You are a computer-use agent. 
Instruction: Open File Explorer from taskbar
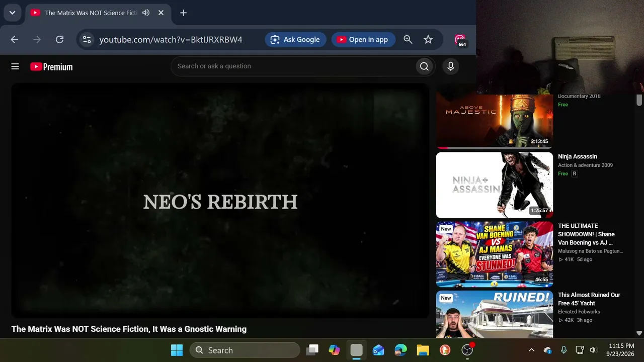pyautogui.click(x=423, y=350)
